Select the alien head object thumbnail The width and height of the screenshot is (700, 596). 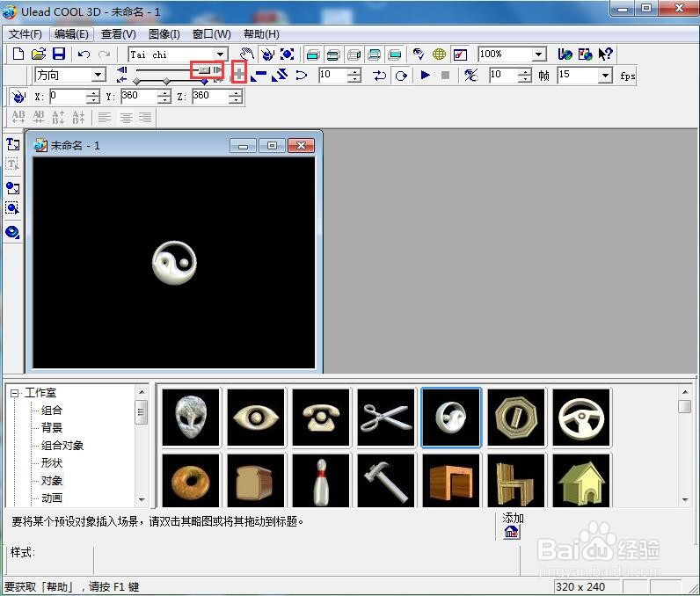click(x=191, y=417)
